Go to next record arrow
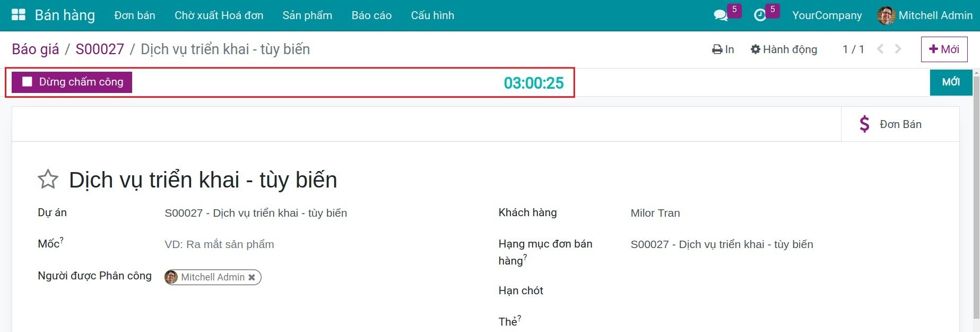 click(898, 49)
